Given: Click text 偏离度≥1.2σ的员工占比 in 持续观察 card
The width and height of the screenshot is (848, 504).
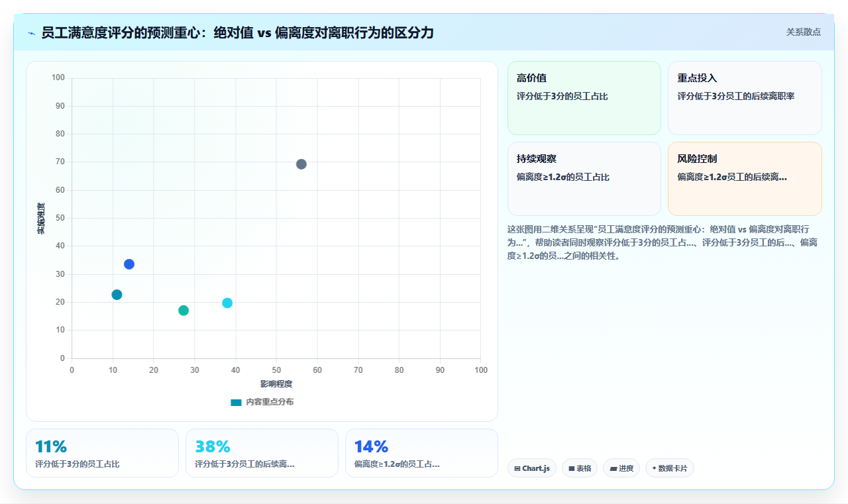Looking at the screenshot, I should point(563,177).
